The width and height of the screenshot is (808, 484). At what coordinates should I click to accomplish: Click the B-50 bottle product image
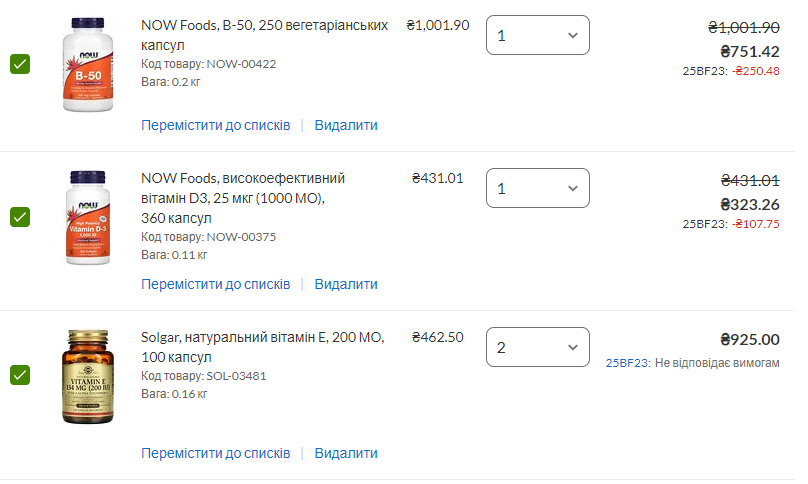click(x=88, y=64)
